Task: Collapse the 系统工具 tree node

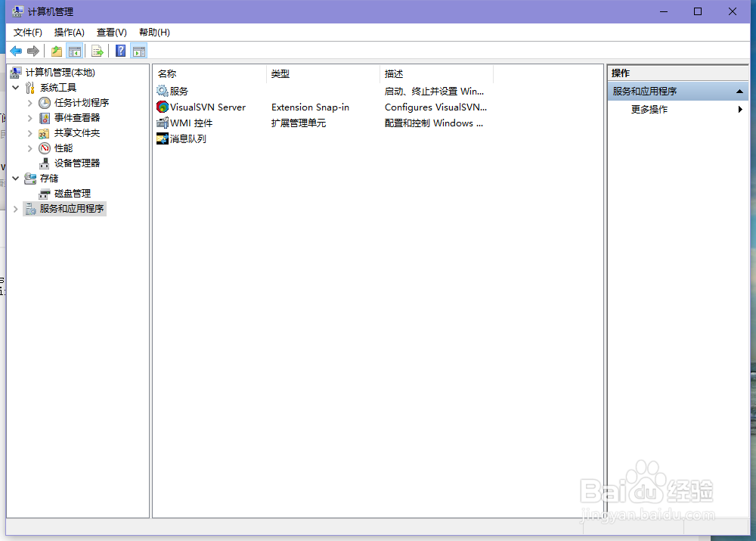Action: [x=15, y=87]
